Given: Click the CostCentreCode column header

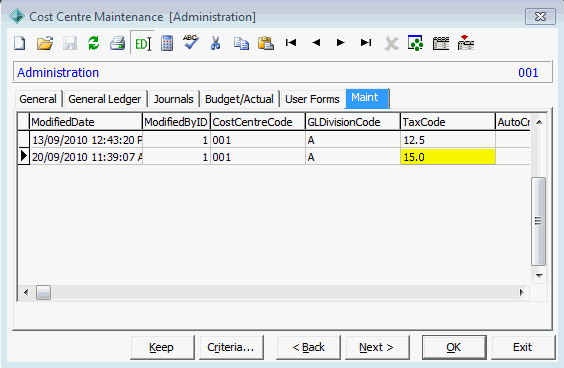Looking at the screenshot, I should 258,122.
